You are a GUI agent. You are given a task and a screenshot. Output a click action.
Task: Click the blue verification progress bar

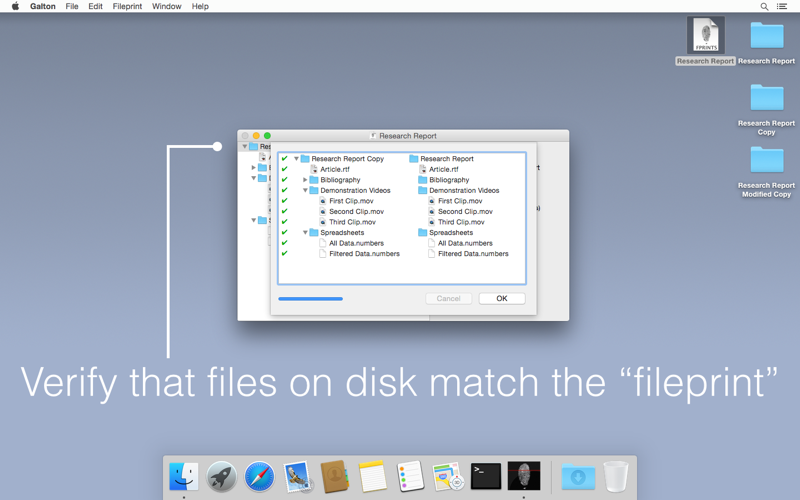310,298
